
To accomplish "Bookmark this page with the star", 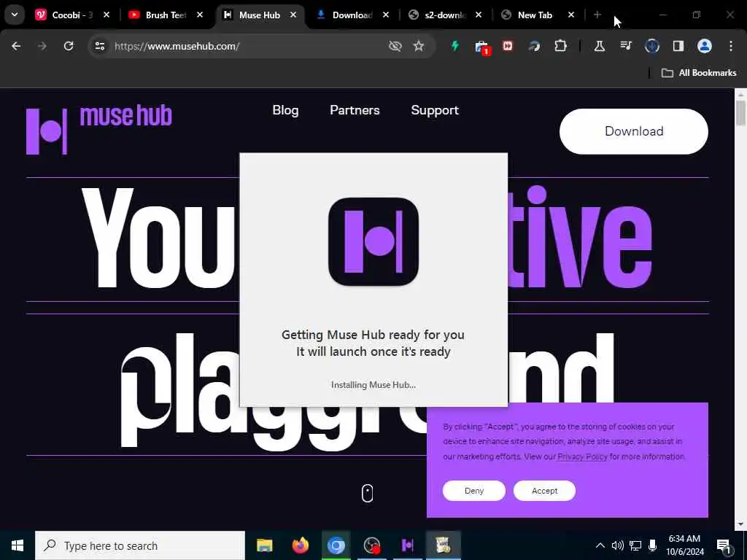I will (418, 46).
